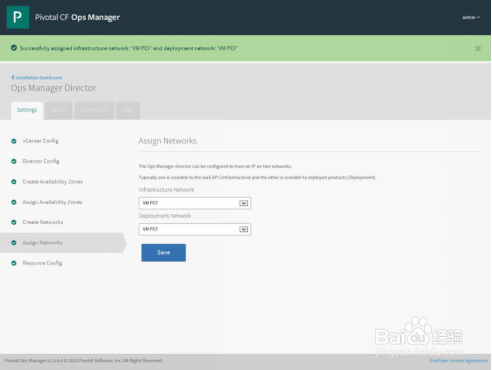
Task: Open Create Networks section
Action: pyautogui.click(x=43, y=222)
